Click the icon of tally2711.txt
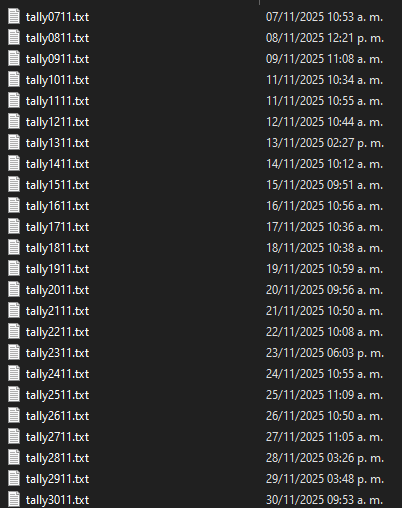Viewport: 402px width, 508px height. point(14,437)
